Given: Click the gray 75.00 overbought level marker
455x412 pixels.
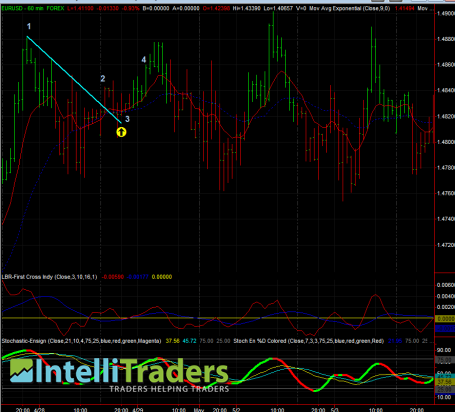Looking at the screenshot, I should click(445, 360).
